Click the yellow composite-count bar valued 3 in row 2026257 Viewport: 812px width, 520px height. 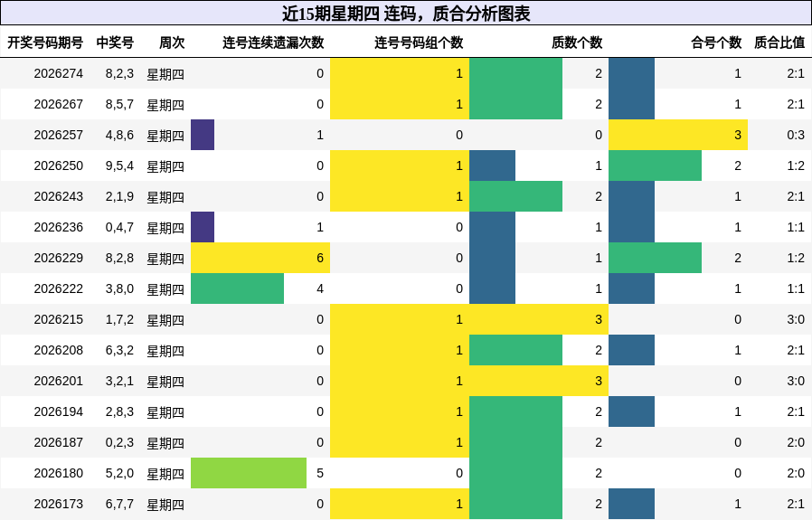pyautogui.click(x=678, y=135)
